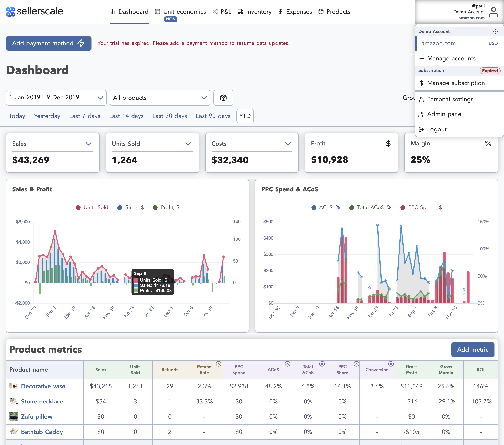Open the Decorative vase product link
The width and height of the screenshot is (504, 445).
pyautogui.click(x=43, y=386)
